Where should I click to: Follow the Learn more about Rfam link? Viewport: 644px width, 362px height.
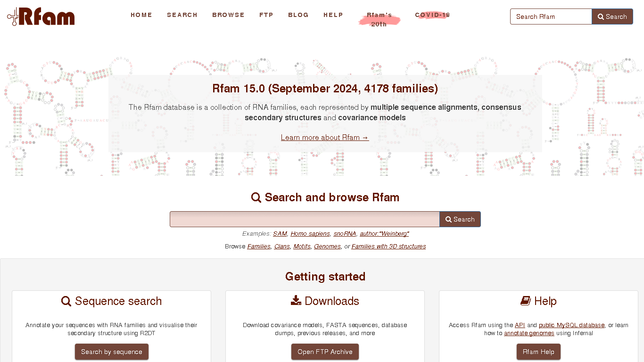click(x=325, y=138)
